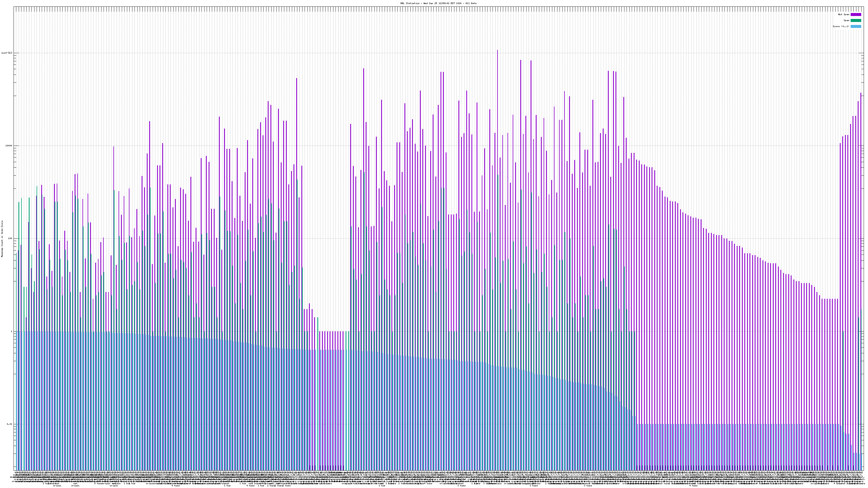The height and width of the screenshot is (488, 868).
Task: Click the 1 y-axis tick label
Action: coord(11,331)
